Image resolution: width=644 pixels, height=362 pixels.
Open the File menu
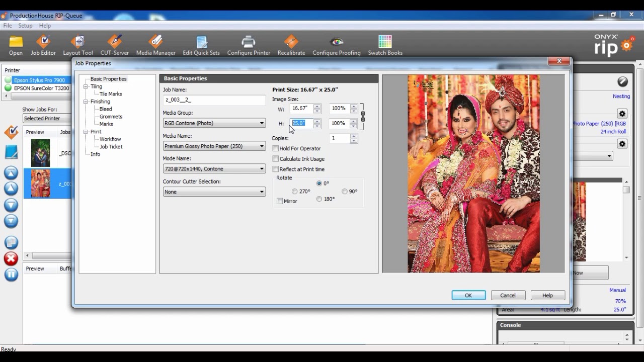click(x=8, y=26)
